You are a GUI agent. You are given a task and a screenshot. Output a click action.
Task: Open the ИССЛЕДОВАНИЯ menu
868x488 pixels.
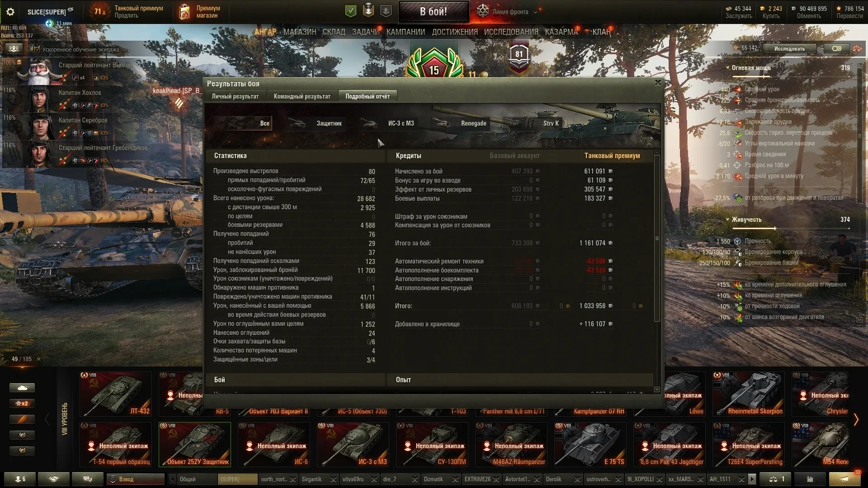(x=511, y=32)
